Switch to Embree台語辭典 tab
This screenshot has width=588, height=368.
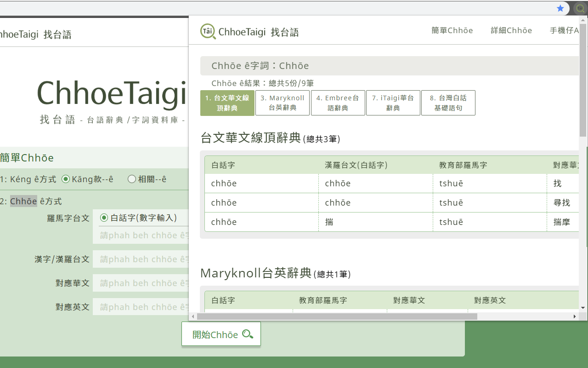point(338,103)
